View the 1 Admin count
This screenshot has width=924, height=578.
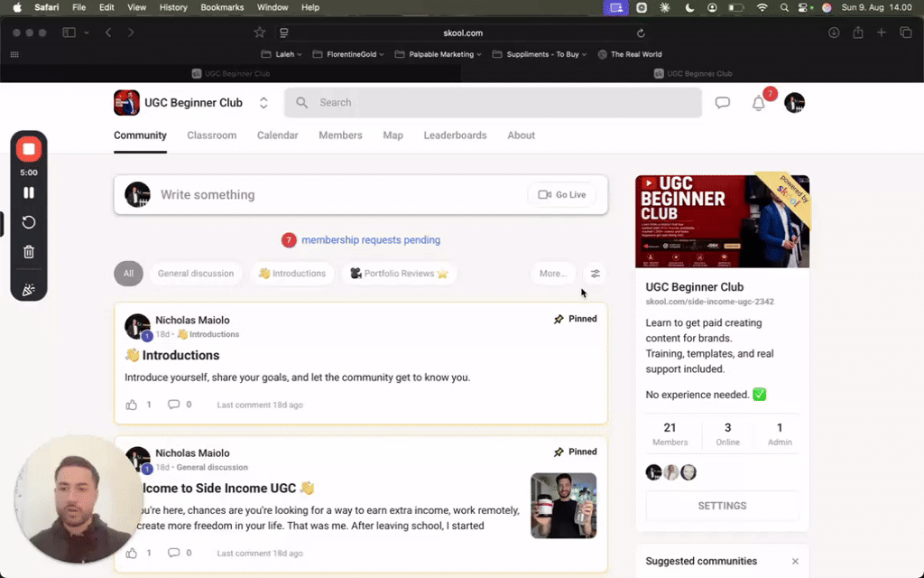click(779, 433)
